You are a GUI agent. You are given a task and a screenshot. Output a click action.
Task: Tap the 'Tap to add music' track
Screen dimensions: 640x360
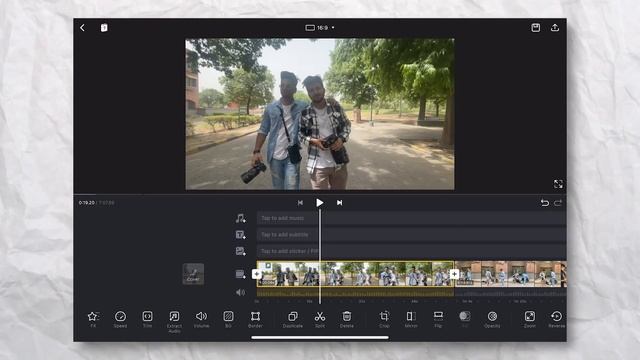point(411,218)
